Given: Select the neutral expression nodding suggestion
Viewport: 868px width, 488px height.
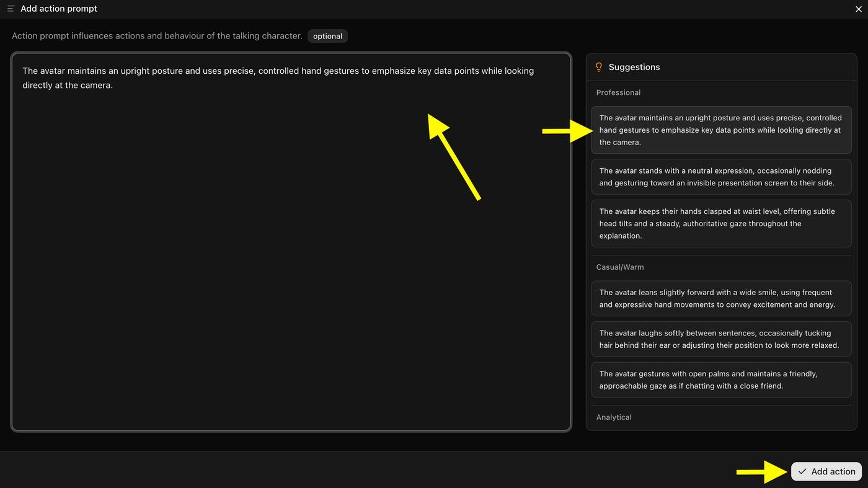Looking at the screenshot, I should point(721,177).
